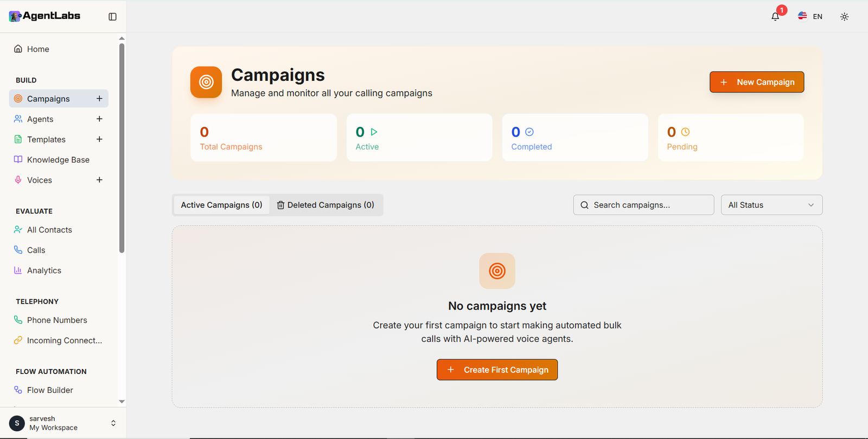Collapse the sidebar panel toggle

pyautogui.click(x=112, y=17)
